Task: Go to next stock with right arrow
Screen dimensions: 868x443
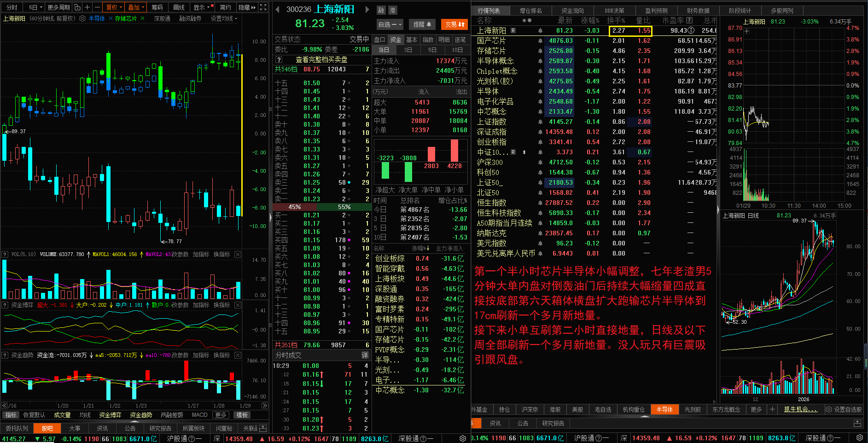Action: pyautogui.click(x=367, y=9)
